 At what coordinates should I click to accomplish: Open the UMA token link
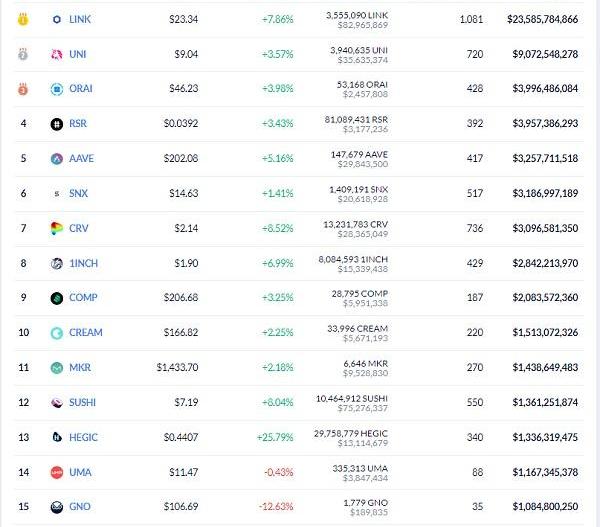(x=79, y=472)
